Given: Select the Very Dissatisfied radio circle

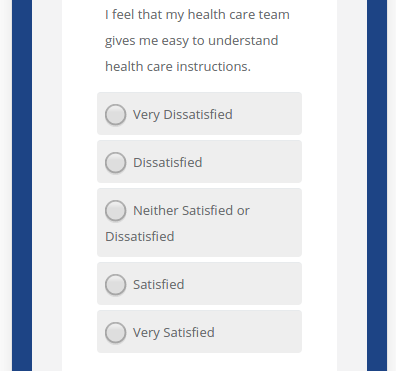Looking at the screenshot, I should coord(115,114).
